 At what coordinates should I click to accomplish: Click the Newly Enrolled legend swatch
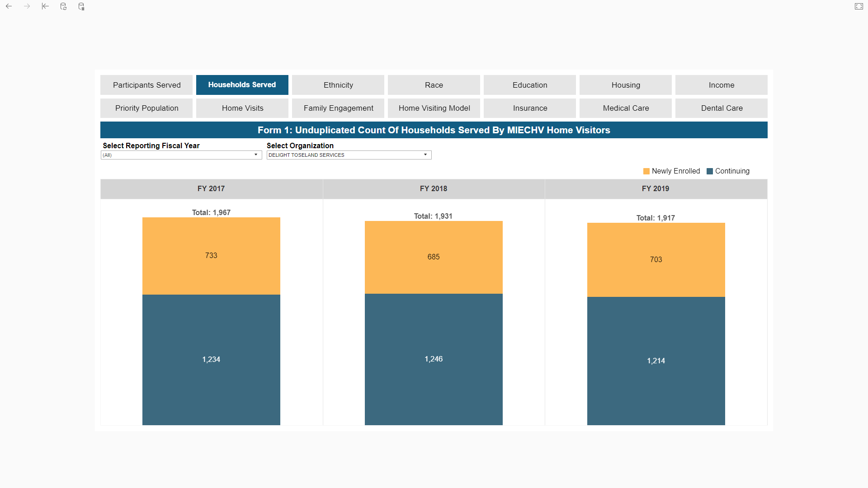click(646, 171)
